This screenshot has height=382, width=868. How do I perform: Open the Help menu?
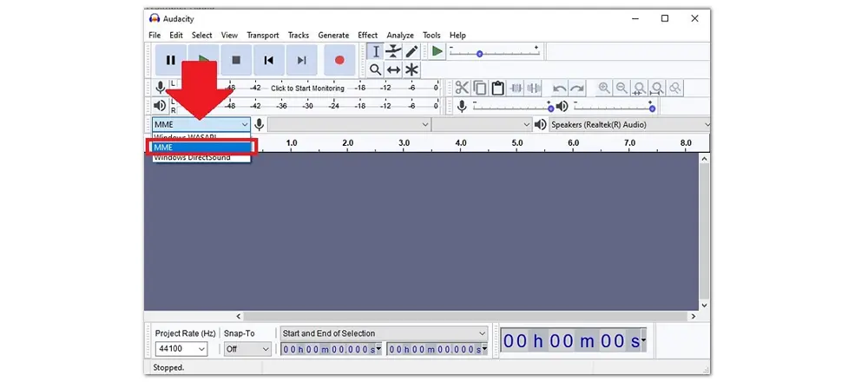(457, 35)
